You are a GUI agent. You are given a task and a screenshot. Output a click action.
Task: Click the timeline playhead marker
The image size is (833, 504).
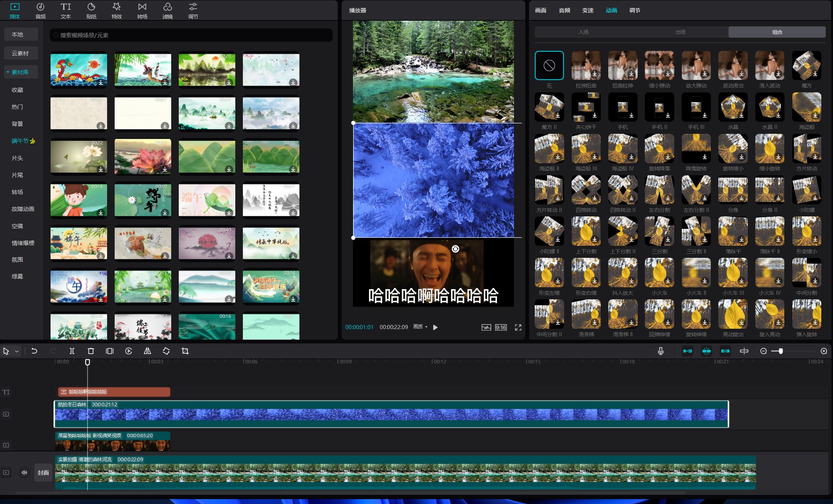coord(87,362)
